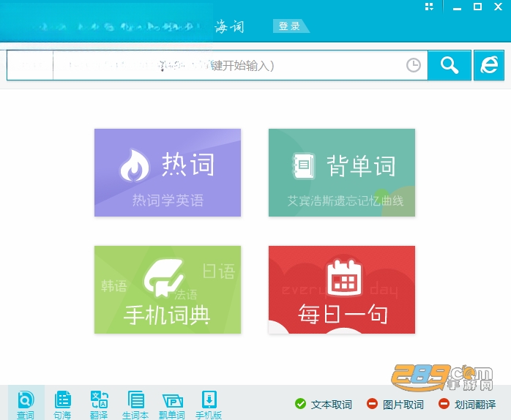
Task: Switch to the 句海 sentences tab
Action: click(x=62, y=404)
